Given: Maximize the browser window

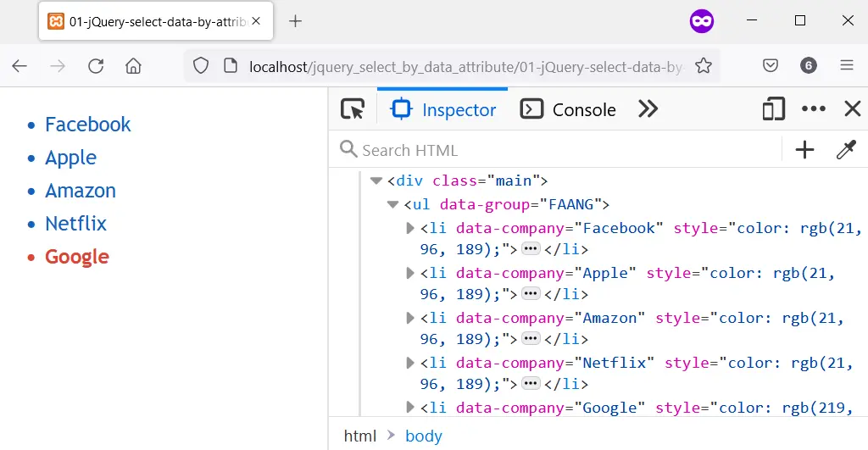Looking at the screenshot, I should pos(800,20).
